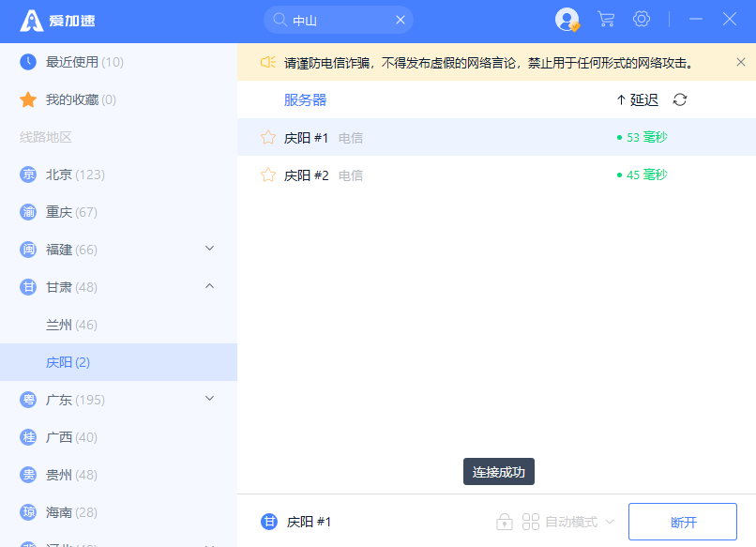The width and height of the screenshot is (756, 547).
Task: Click the user profile avatar icon
Action: click(567, 20)
